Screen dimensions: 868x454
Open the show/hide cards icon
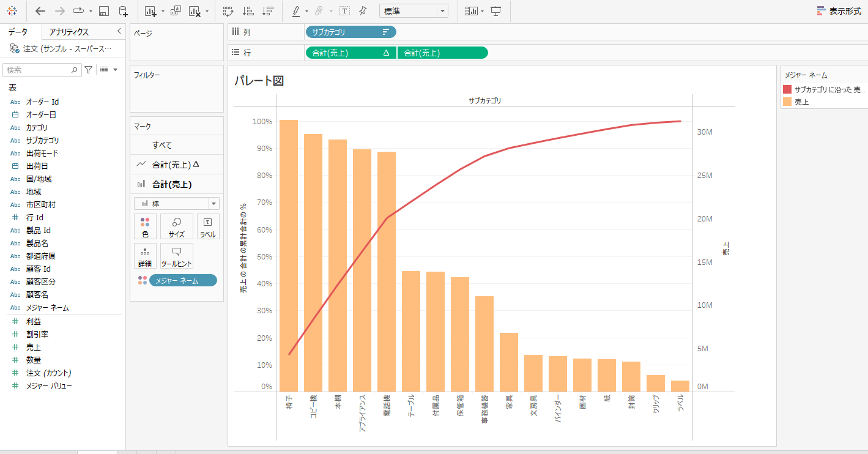(x=471, y=11)
